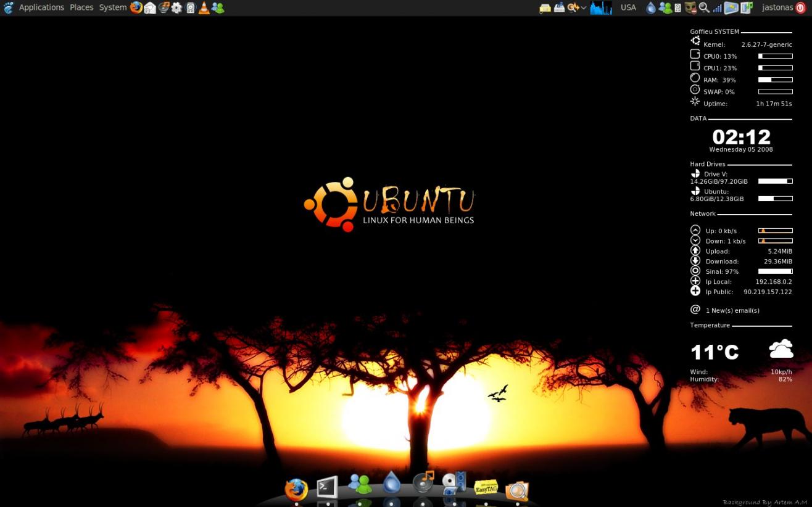Click the magnifier search tray icon
The width and height of the screenshot is (812, 507).
coord(703,7)
